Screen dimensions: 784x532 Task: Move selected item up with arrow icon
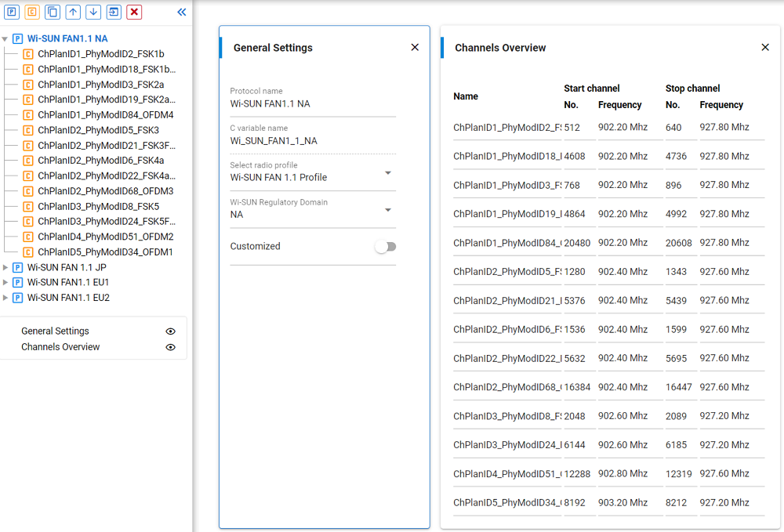pyautogui.click(x=73, y=12)
